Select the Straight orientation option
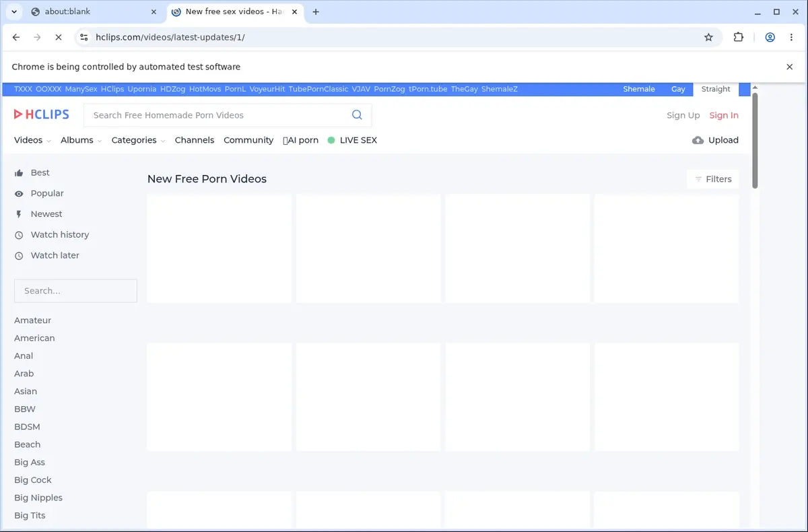 (x=716, y=89)
